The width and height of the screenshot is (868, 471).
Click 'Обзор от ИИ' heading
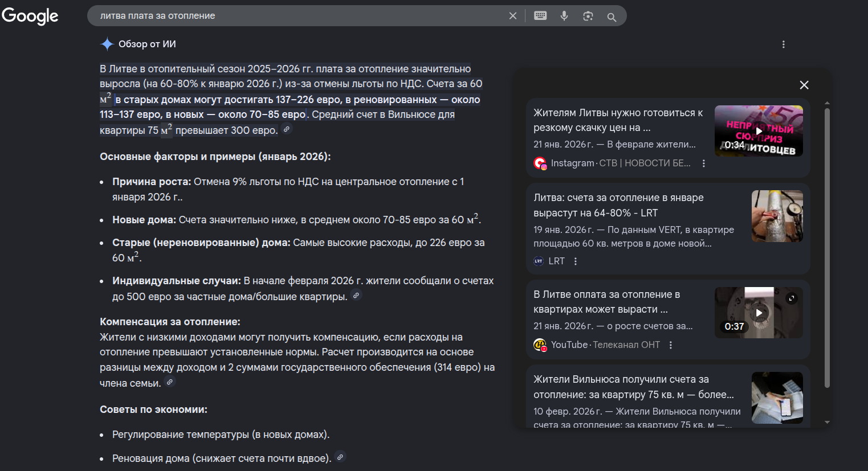point(147,44)
